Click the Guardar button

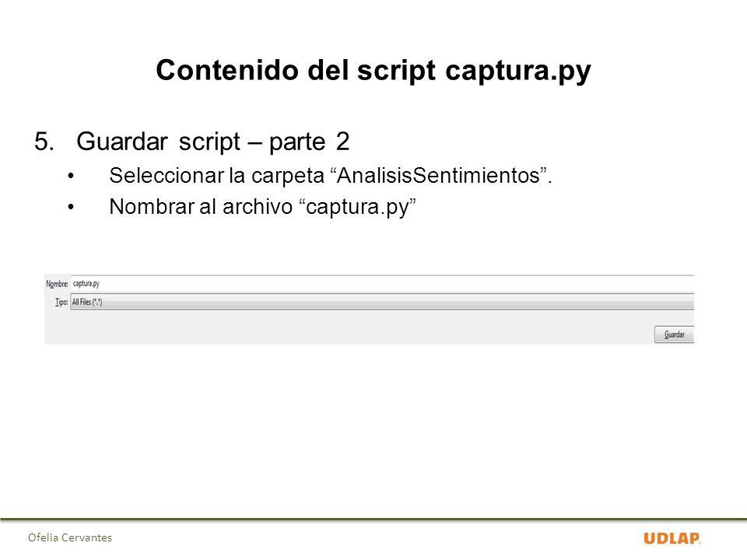pos(674,334)
